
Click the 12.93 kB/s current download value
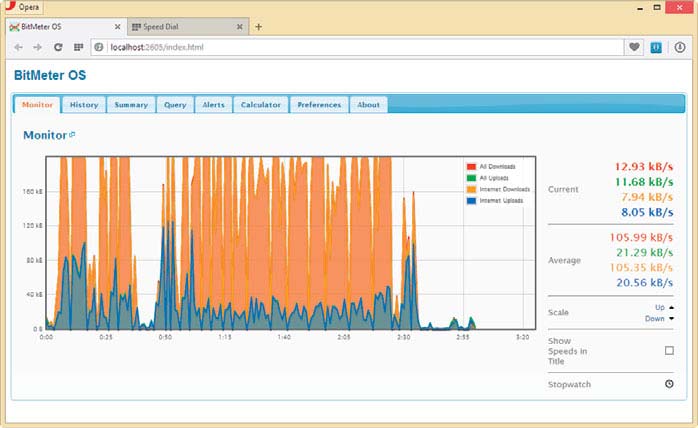coord(644,167)
